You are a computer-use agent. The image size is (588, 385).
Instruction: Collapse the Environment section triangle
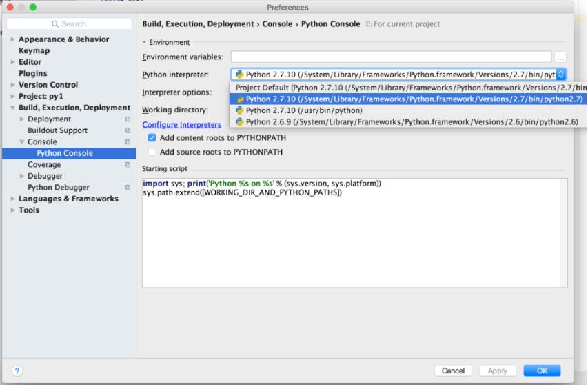click(144, 42)
